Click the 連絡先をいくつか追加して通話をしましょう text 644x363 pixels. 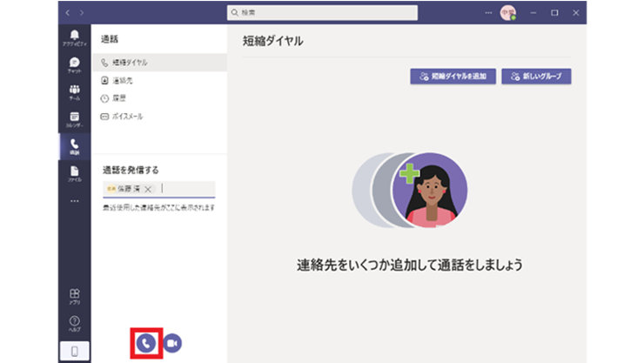pos(410,265)
